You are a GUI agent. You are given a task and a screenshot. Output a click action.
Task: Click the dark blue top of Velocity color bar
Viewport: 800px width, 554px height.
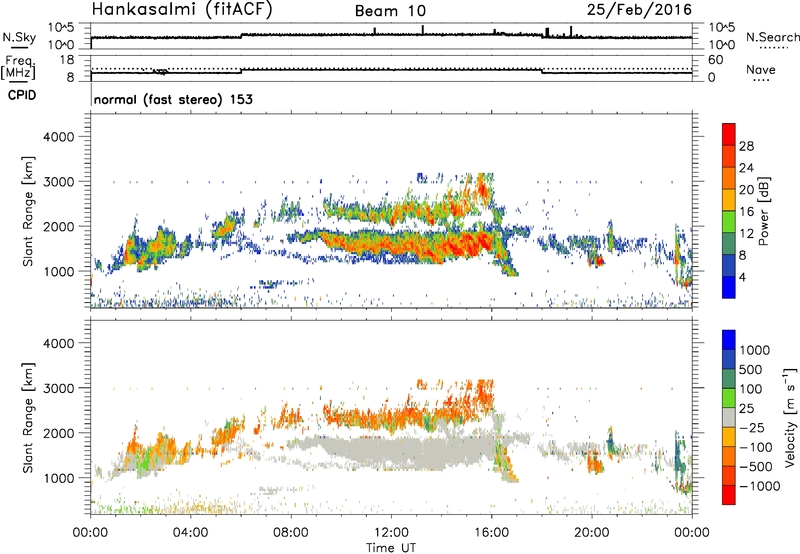(729, 340)
